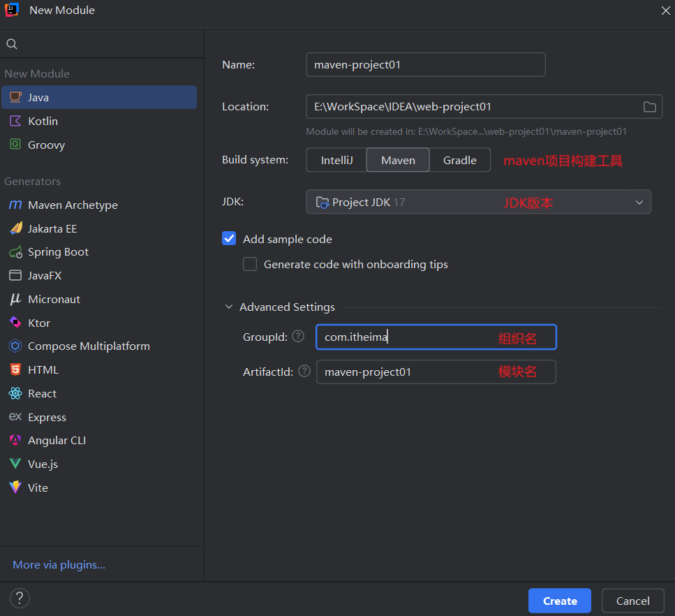Choose Maven build system
The height and width of the screenshot is (616, 675).
tap(398, 160)
